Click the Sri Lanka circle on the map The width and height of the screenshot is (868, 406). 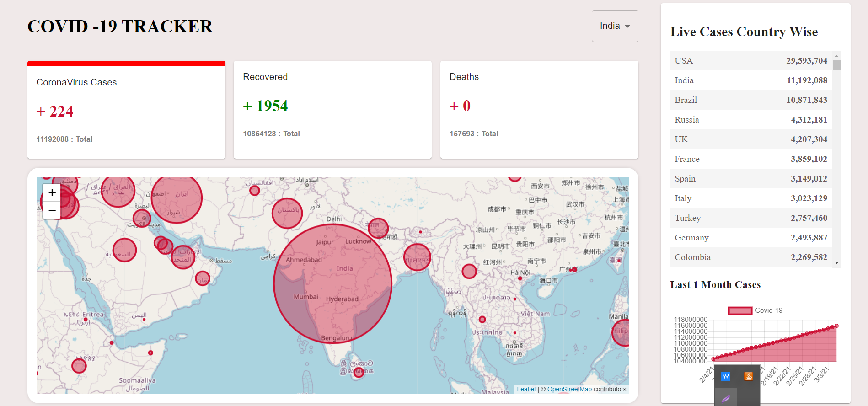click(359, 372)
